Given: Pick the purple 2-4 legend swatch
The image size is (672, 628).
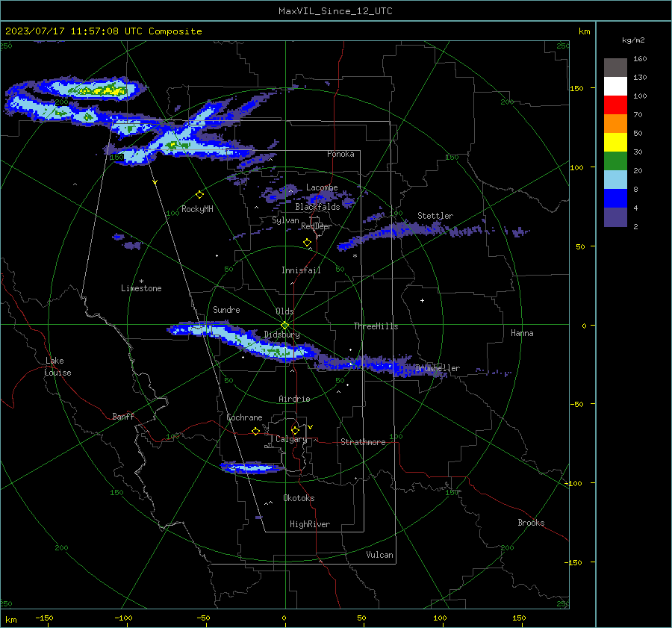Looking at the screenshot, I should [x=615, y=217].
